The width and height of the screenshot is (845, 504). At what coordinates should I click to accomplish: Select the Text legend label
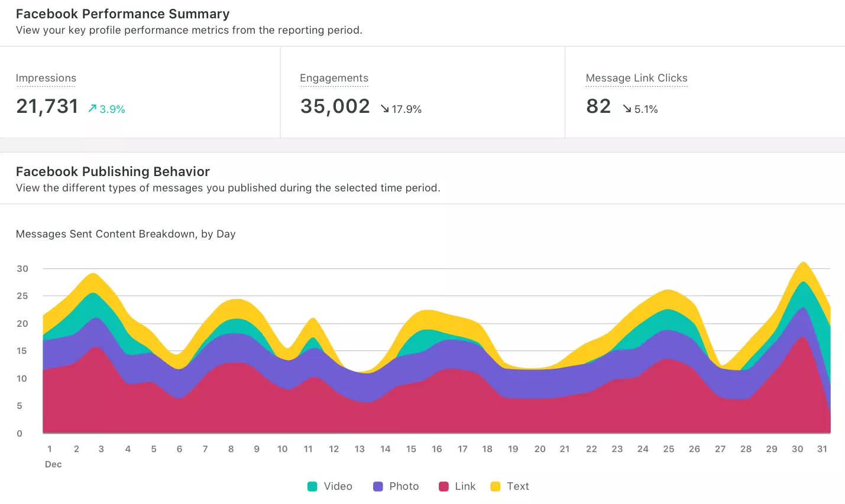(x=518, y=486)
